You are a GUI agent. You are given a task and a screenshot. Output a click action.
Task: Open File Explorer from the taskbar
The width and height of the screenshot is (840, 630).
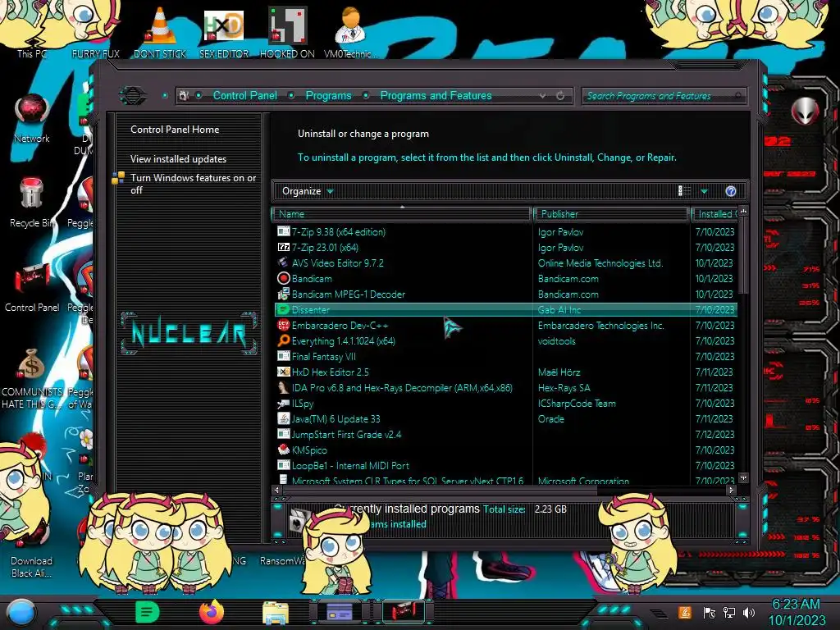276,613
